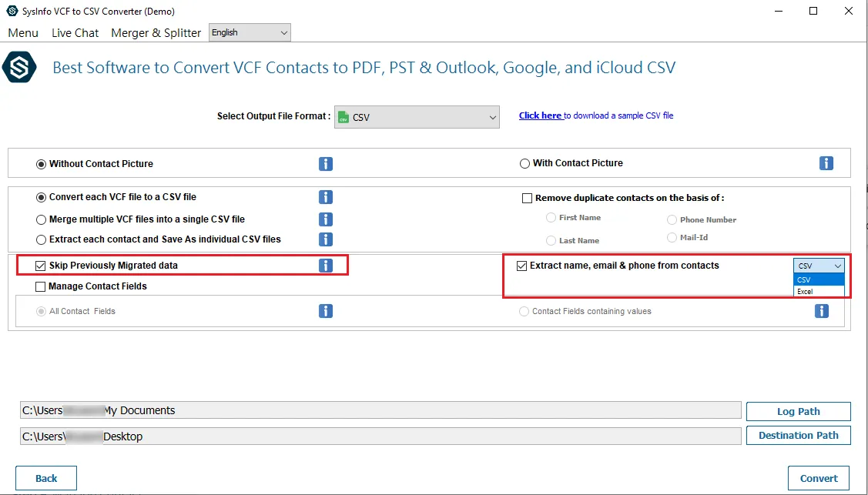Click info icon next to Convert each VCF file

point(326,197)
